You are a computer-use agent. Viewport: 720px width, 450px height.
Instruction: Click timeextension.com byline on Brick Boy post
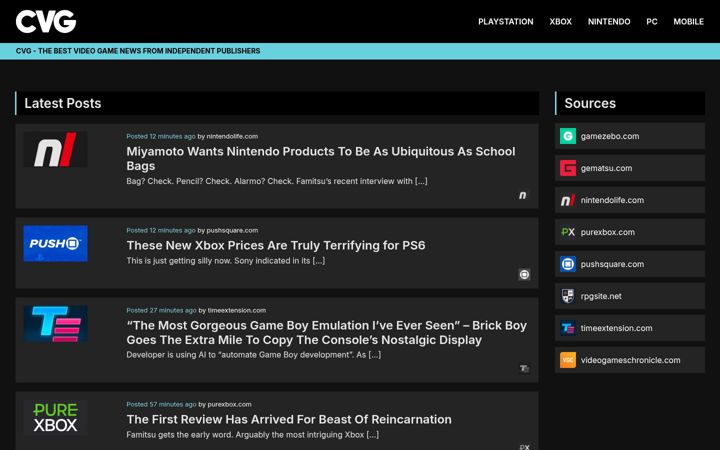236,310
